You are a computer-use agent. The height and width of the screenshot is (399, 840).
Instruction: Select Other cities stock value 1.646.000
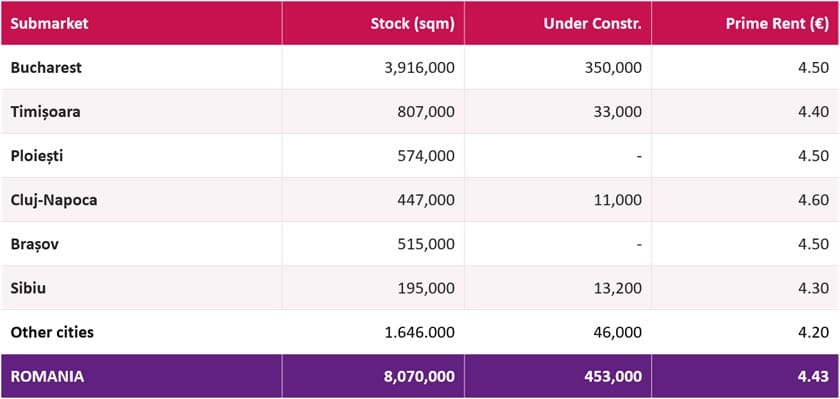(x=419, y=332)
